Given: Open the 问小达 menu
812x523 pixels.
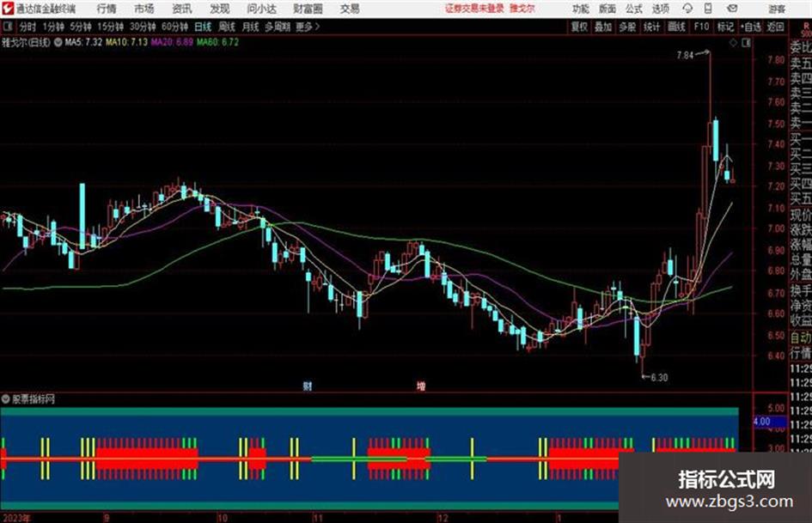Looking at the screenshot, I should pyautogui.click(x=261, y=9).
